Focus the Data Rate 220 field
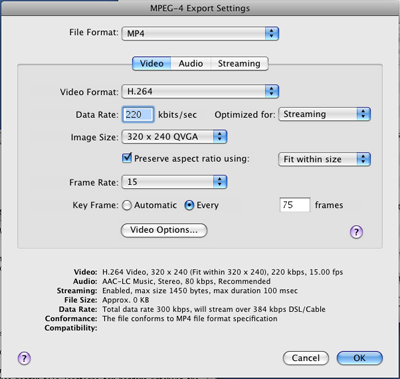This screenshot has height=379, width=400. [x=138, y=115]
